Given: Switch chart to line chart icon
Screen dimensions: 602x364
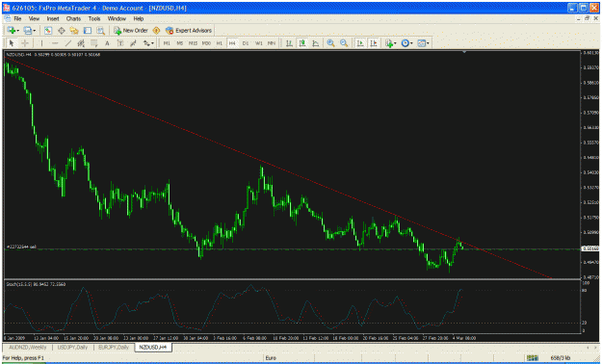Looking at the screenshot, I should tap(316, 43).
